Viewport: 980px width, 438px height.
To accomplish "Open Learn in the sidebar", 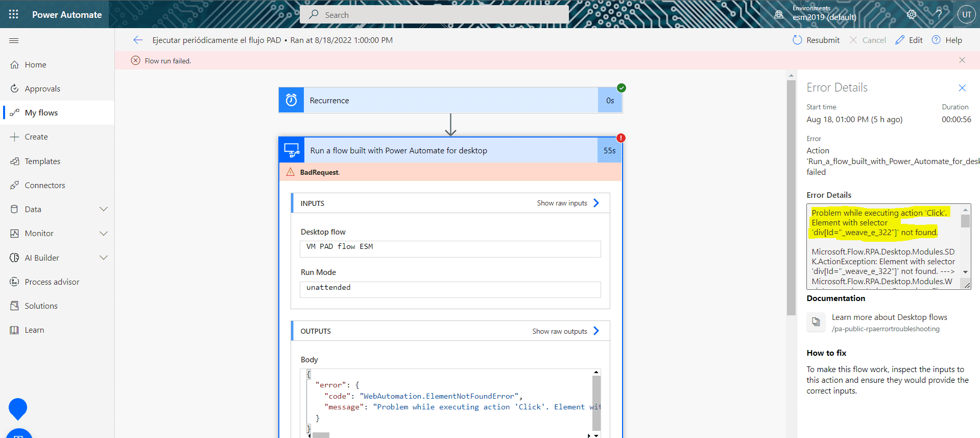I will pyautogui.click(x=57, y=330).
